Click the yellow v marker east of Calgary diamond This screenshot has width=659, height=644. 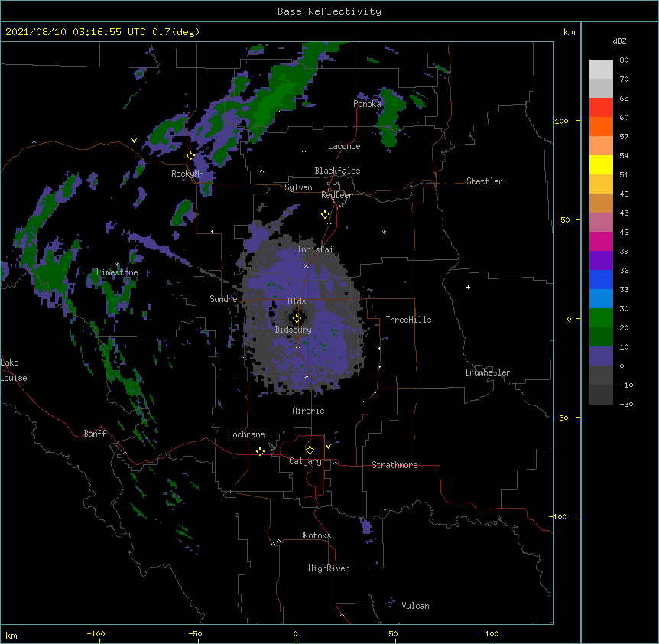coord(328,447)
